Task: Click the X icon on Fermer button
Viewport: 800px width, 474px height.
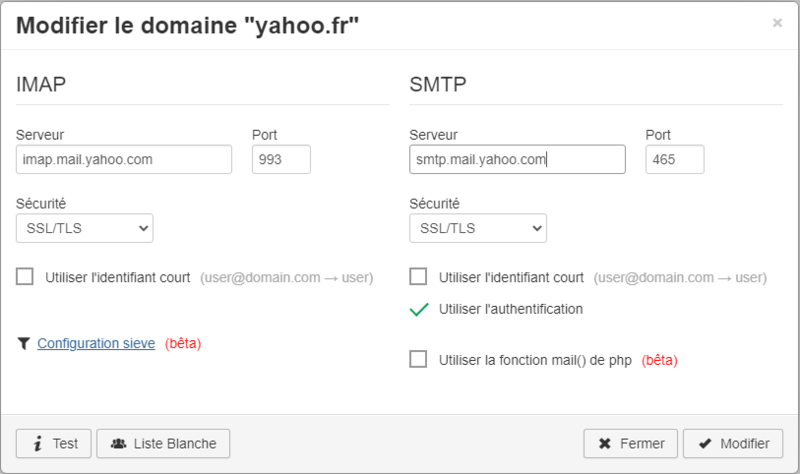Action: [x=604, y=443]
